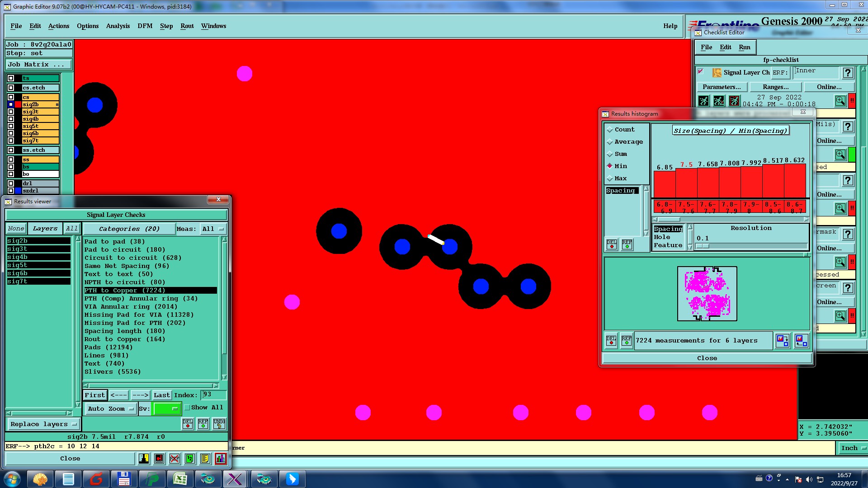Click the Ranges button

pos(776,87)
